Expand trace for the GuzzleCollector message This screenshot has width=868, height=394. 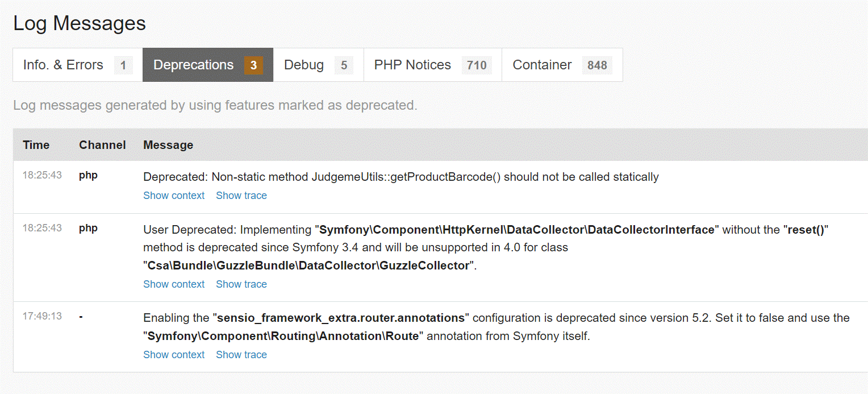(241, 284)
